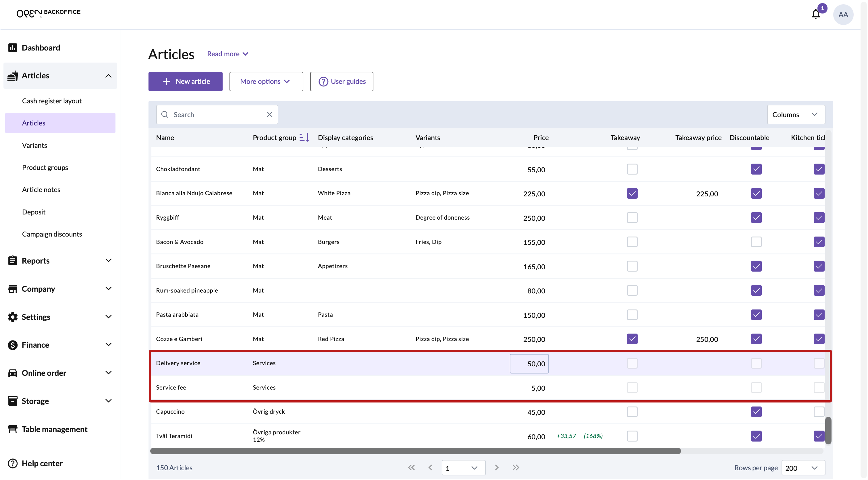Open Product groups in sidebar
The image size is (868, 480).
click(x=45, y=167)
